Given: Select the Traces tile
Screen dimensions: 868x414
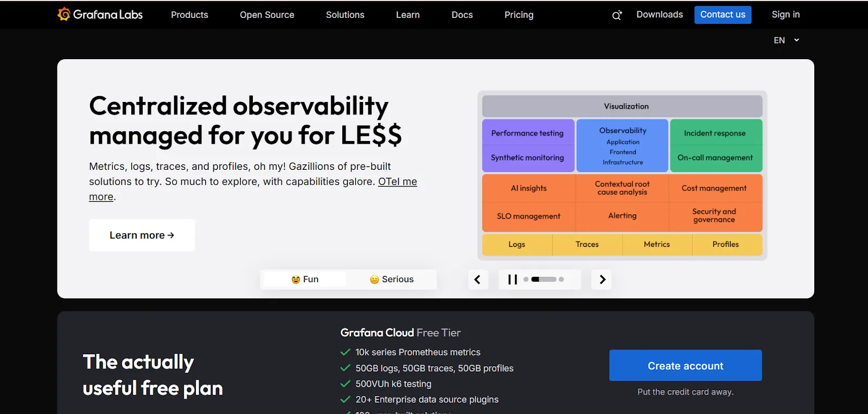Looking at the screenshot, I should click(x=587, y=245).
